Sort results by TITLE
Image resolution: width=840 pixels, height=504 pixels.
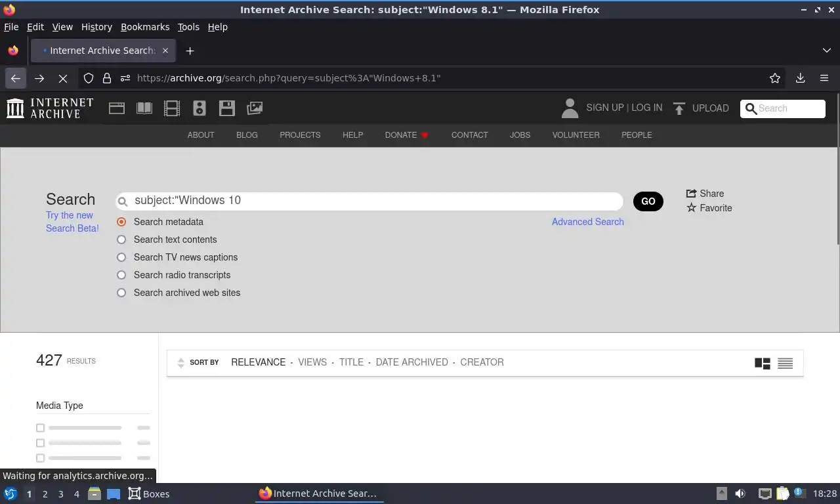[x=351, y=362]
